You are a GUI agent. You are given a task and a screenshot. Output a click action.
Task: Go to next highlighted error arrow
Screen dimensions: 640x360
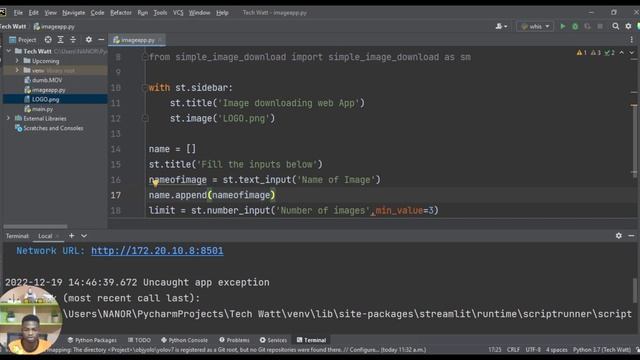tap(631, 53)
